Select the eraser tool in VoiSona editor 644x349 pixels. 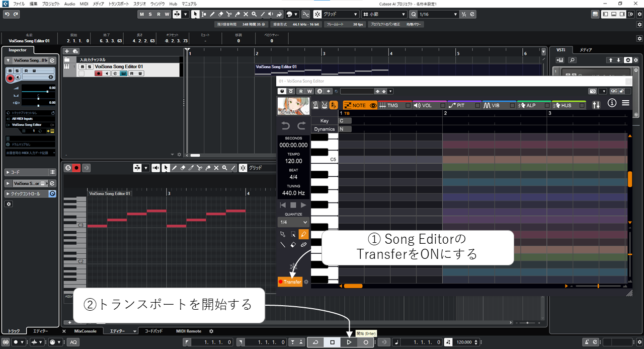click(293, 245)
